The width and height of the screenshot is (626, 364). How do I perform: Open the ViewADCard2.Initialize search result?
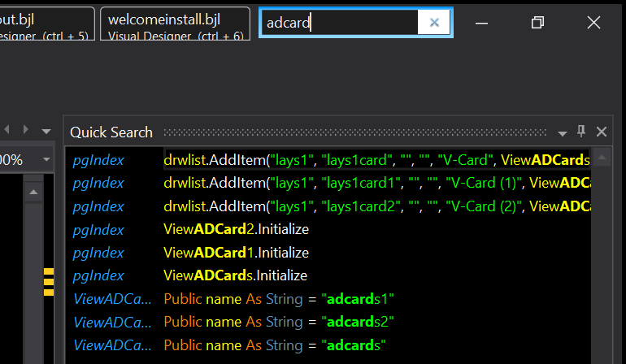(236, 229)
